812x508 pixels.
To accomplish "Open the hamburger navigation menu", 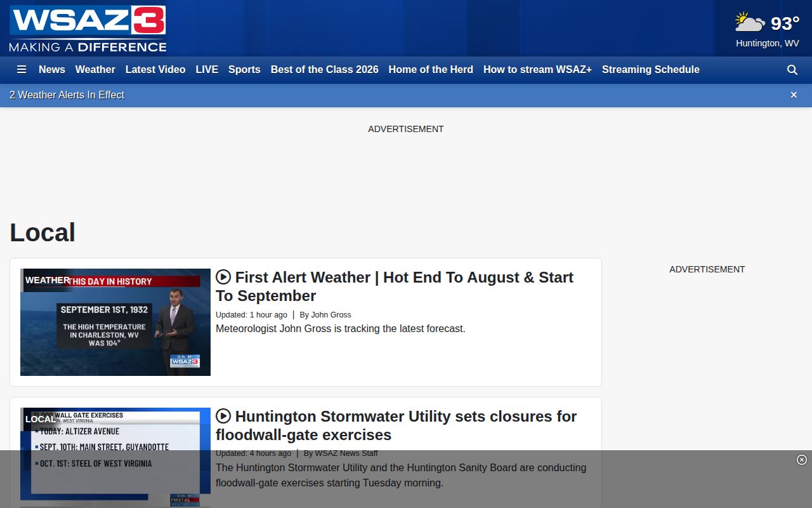I will 22,70.
